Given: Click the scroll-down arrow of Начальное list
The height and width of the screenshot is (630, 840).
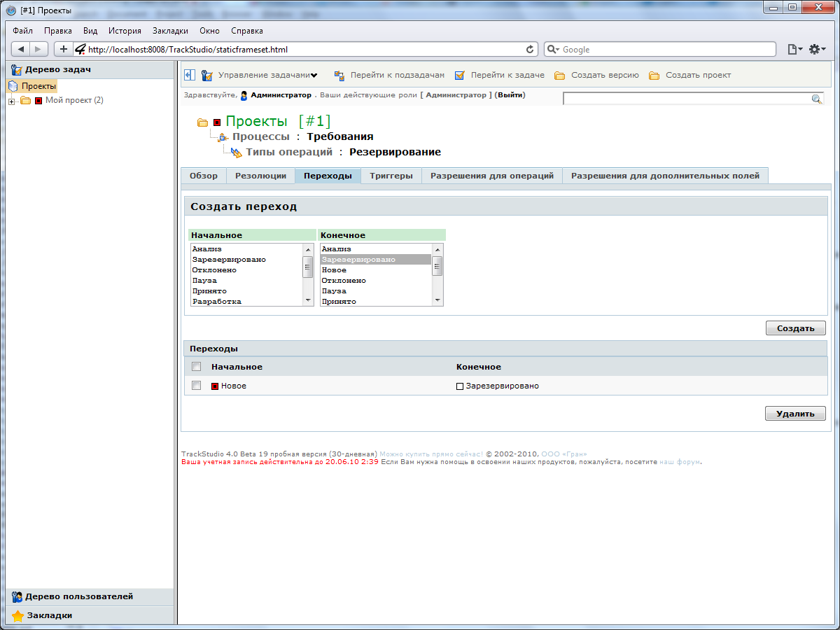Looking at the screenshot, I should point(308,300).
